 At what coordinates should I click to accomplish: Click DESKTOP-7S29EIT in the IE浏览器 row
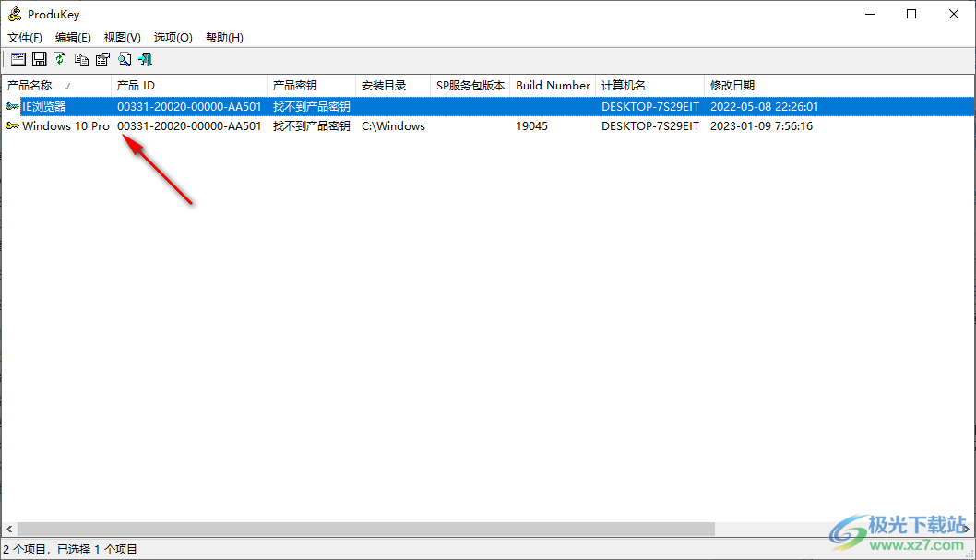pyautogui.click(x=649, y=106)
